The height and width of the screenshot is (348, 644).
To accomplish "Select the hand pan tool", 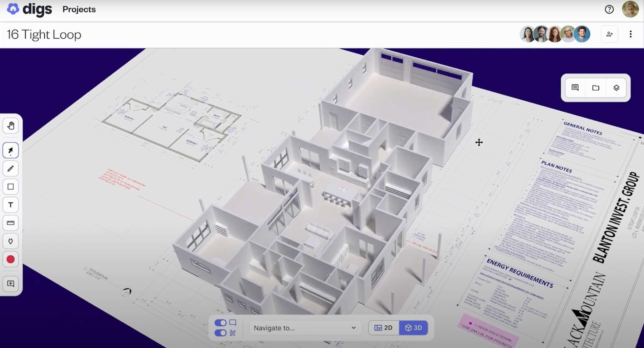I will coord(11,126).
